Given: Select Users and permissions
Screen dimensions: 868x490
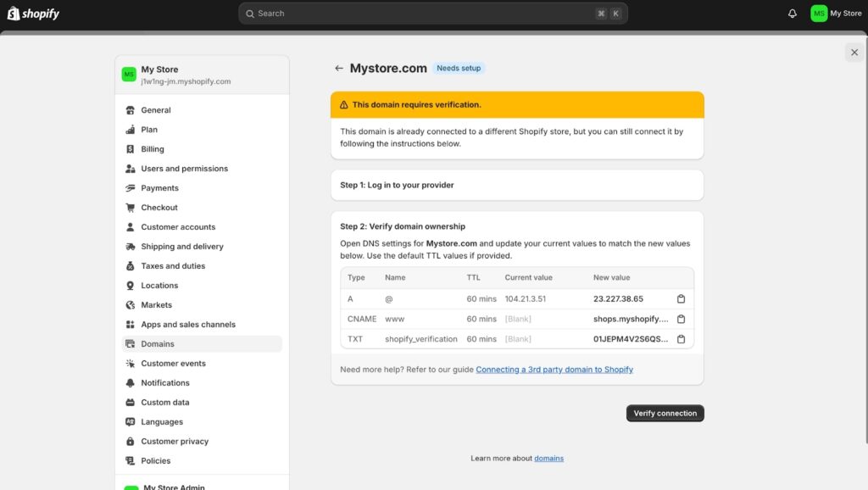Looking at the screenshot, I should 184,169.
